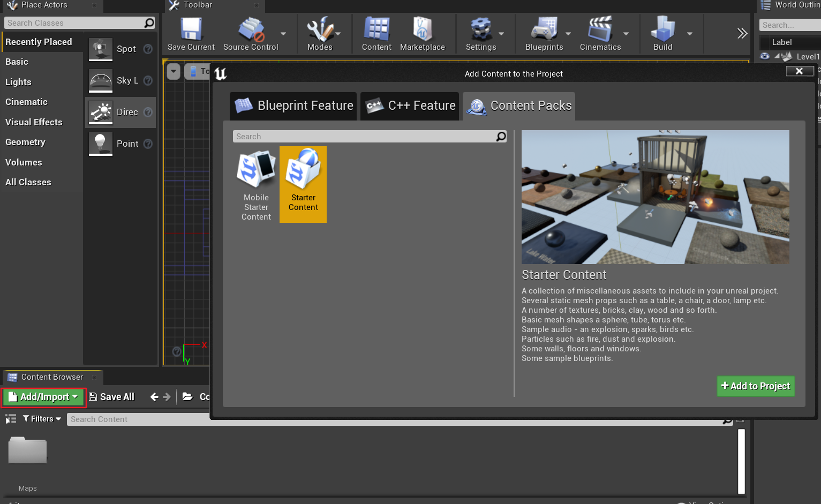The width and height of the screenshot is (821, 504).
Task: Click the Starter Content preview image
Action: [655, 197]
